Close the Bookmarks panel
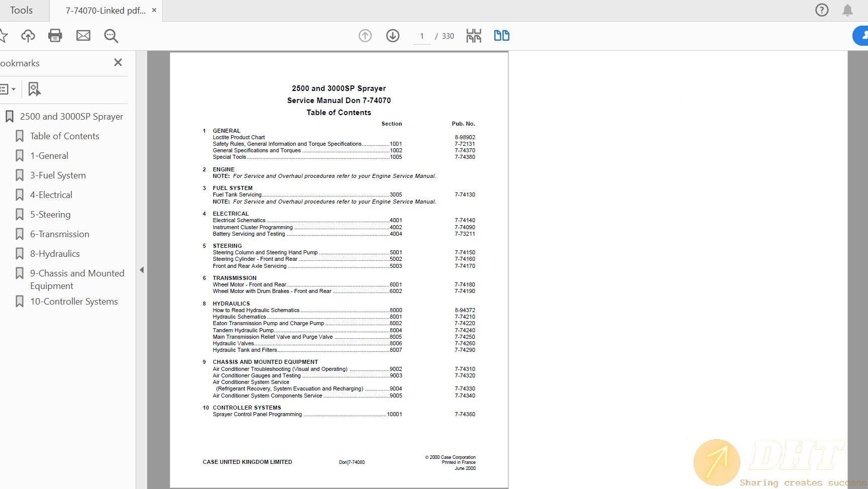 pos(118,62)
